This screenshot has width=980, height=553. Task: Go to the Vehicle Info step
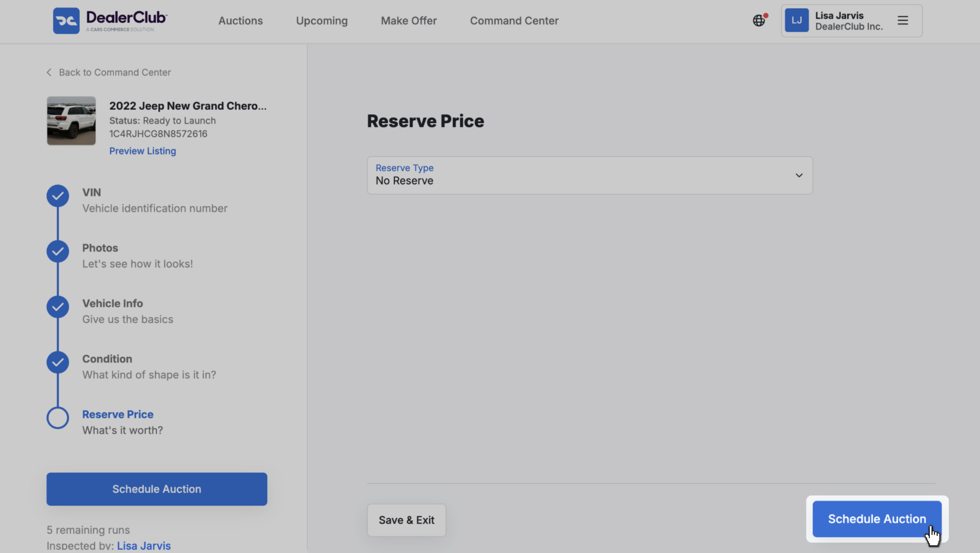click(113, 303)
